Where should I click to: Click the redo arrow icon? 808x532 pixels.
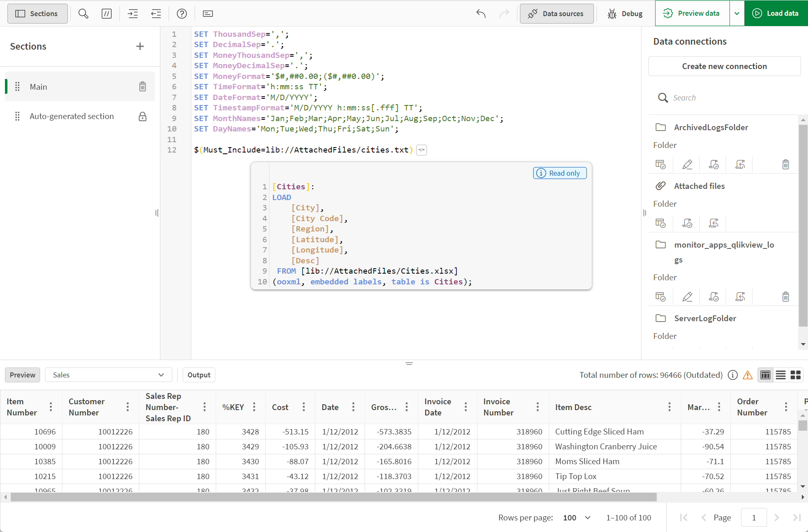coord(504,13)
